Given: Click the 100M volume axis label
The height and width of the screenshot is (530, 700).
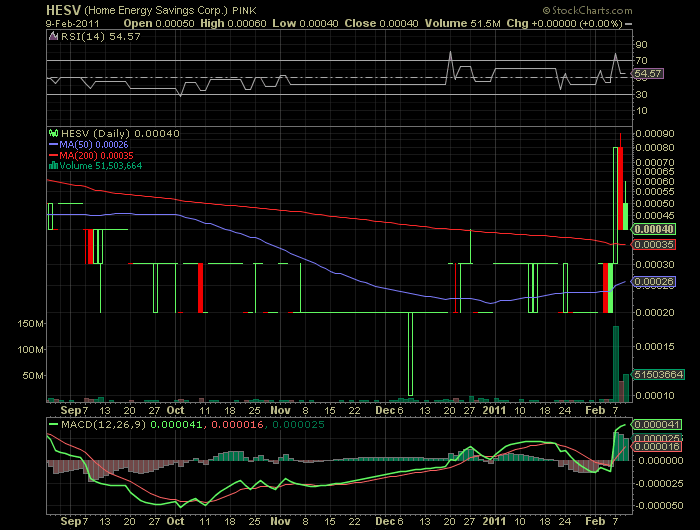Looking at the screenshot, I should pos(30,349).
